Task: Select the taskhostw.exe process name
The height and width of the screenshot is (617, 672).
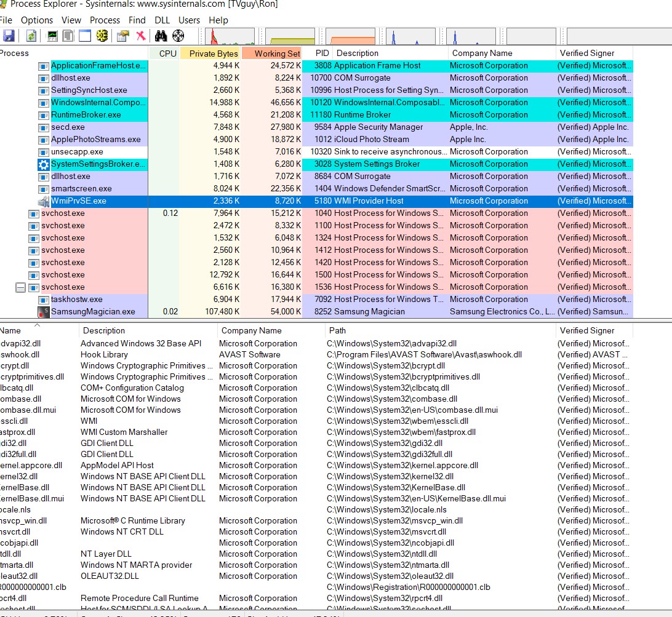Action: [77, 300]
